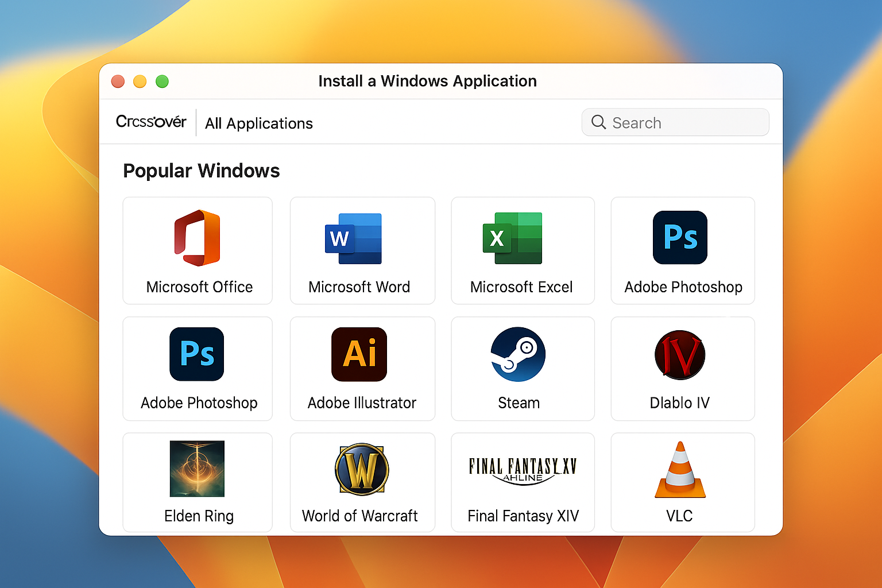
Task: Minimize the window using the yellow button
Action: [x=140, y=82]
